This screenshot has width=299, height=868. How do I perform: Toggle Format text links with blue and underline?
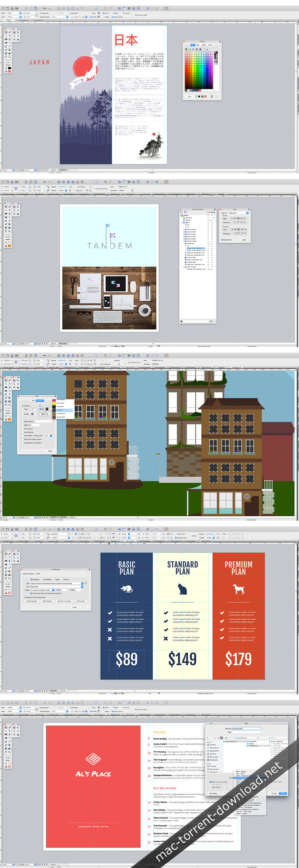32,593
